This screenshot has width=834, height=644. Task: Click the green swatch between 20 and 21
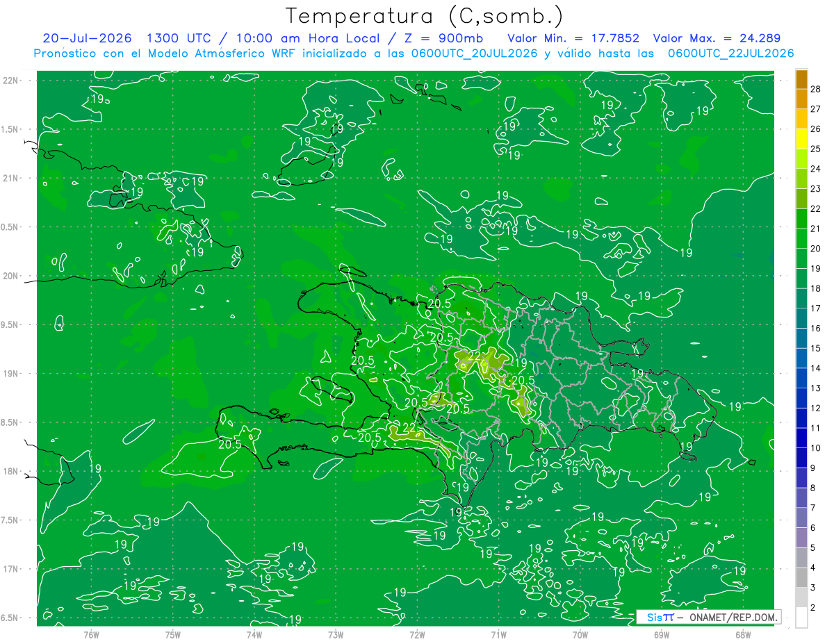[801, 238]
